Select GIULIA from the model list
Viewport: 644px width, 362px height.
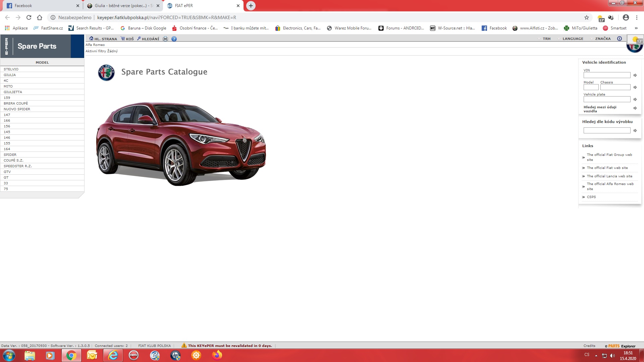click(x=10, y=75)
